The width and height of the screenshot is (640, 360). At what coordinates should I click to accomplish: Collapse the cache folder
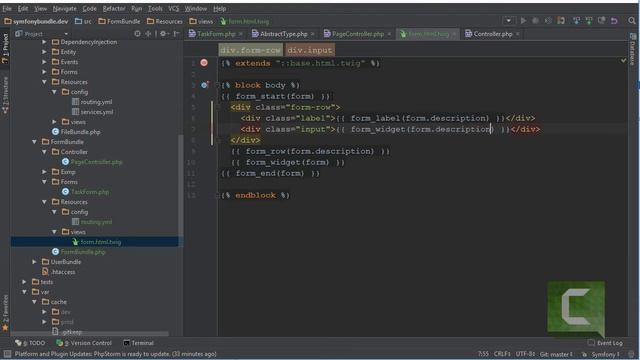point(35,302)
